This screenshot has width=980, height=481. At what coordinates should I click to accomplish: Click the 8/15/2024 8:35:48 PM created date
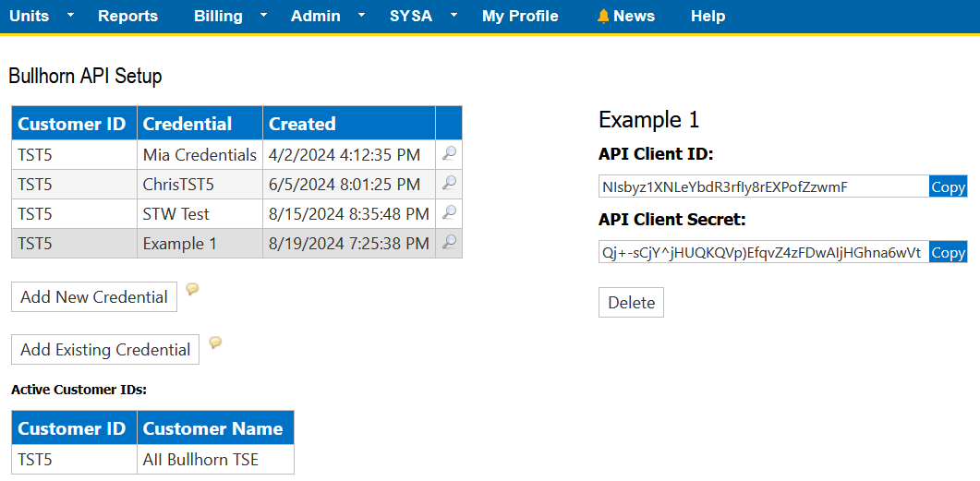[349, 213]
